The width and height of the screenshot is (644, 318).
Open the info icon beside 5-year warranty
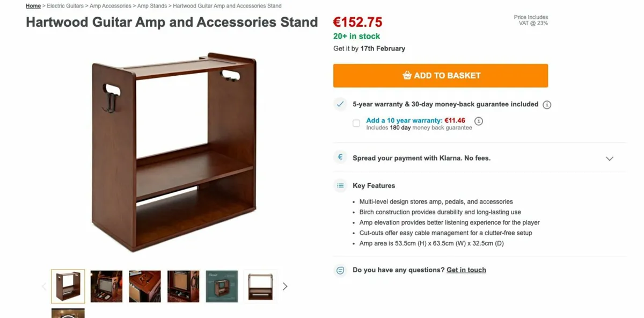[547, 104]
